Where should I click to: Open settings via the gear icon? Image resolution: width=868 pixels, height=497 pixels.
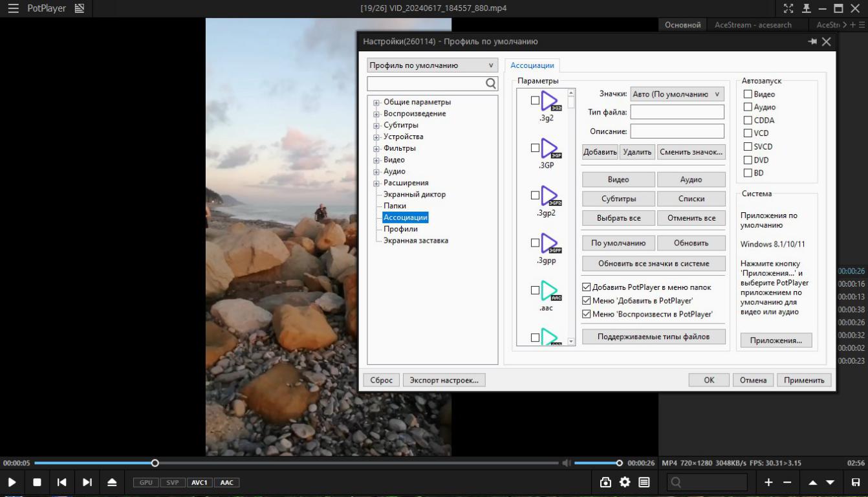pos(625,482)
